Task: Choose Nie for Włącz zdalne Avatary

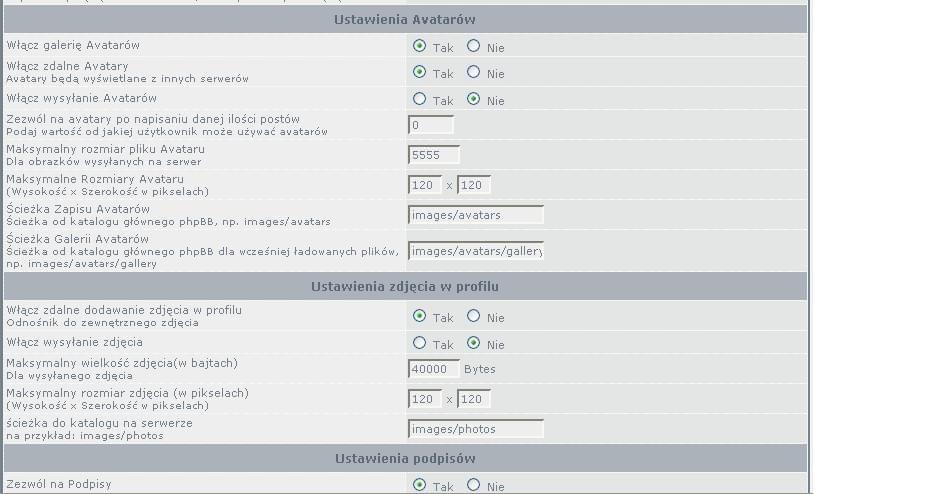Action: click(x=474, y=72)
